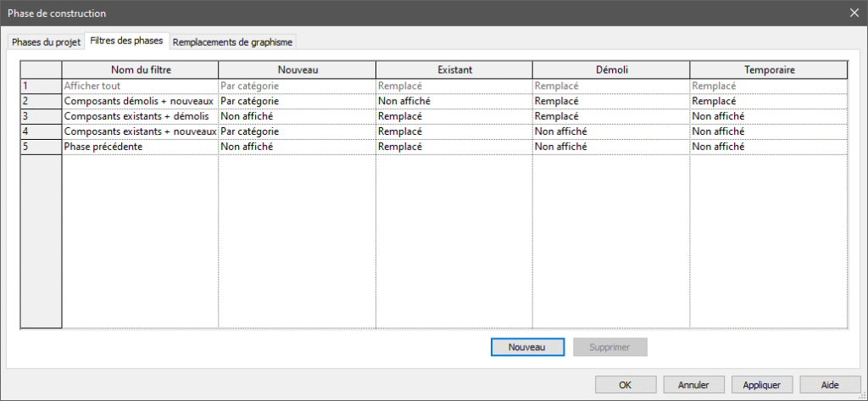Click the 'Nom du filtre' column header
This screenshot has height=401, width=868.
click(140, 70)
